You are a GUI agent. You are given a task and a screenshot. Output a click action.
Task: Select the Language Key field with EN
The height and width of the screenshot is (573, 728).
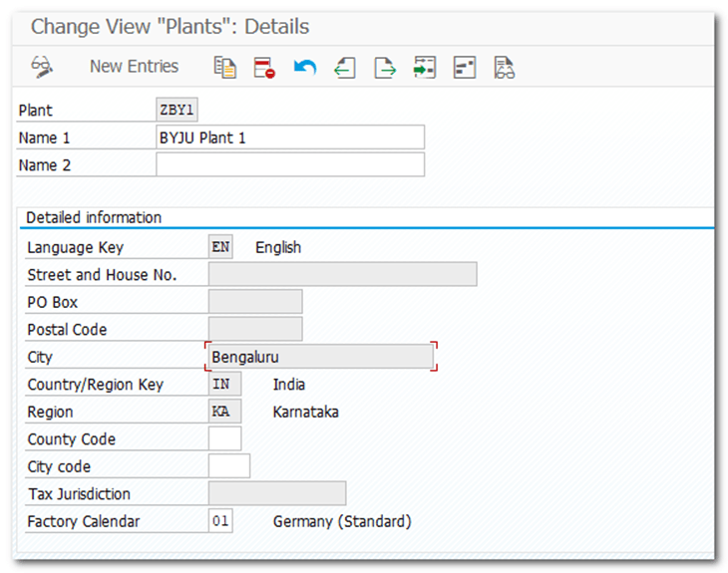point(220,247)
